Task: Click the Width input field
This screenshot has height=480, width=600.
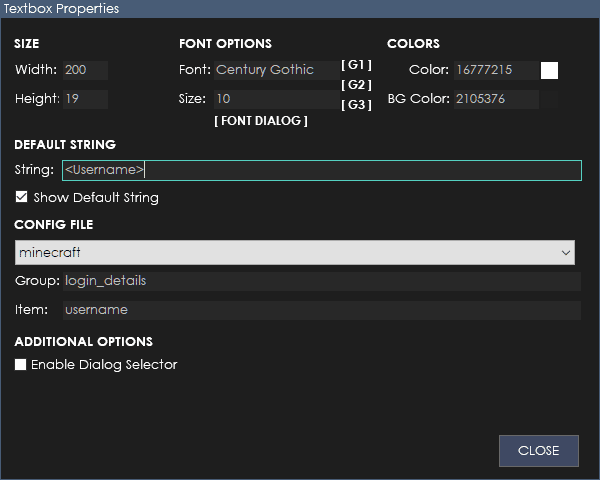Action: [x=85, y=70]
